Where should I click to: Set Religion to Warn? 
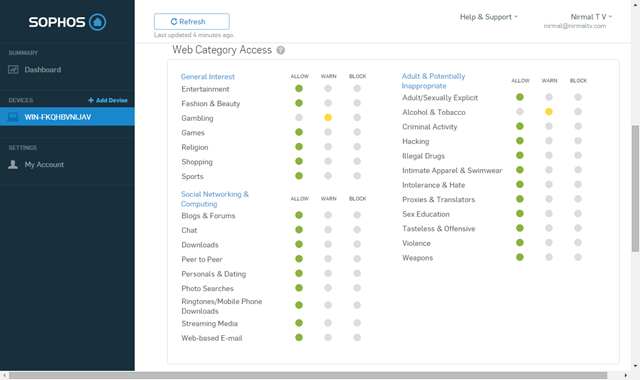pos(328,147)
